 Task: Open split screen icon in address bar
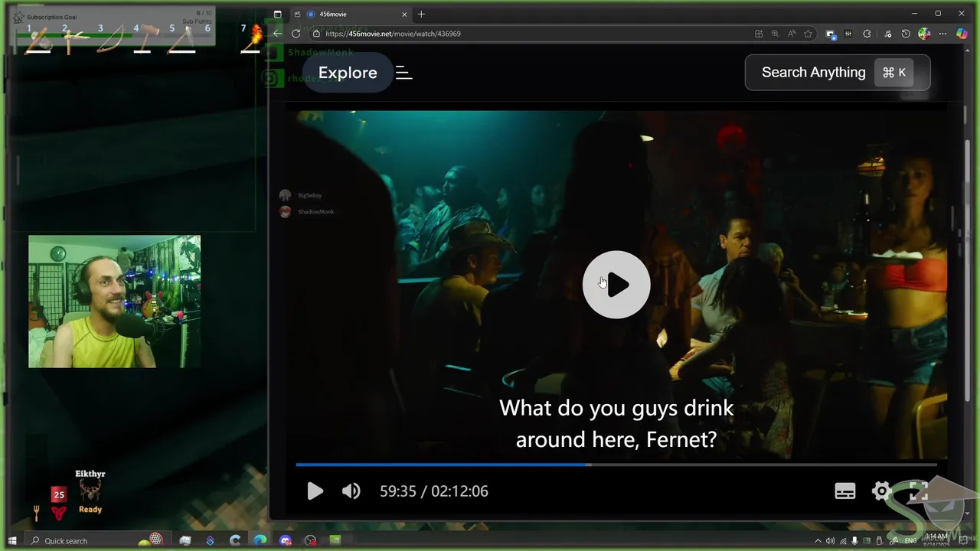tap(759, 34)
